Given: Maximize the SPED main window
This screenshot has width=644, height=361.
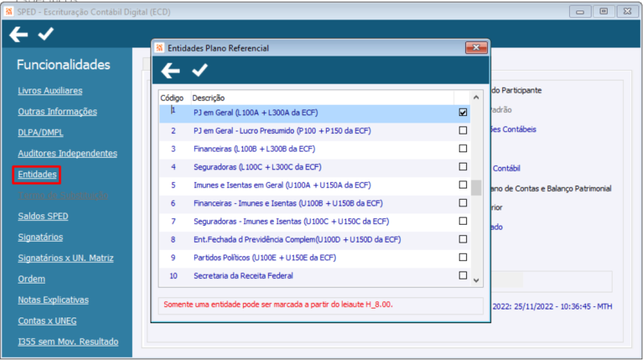Looking at the screenshot, I should coord(604,11).
